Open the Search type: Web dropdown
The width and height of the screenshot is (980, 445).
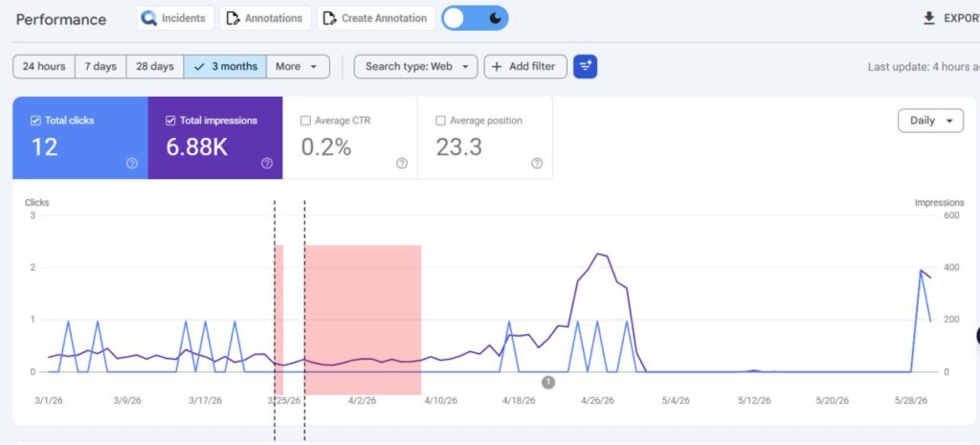pyautogui.click(x=415, y=66)
